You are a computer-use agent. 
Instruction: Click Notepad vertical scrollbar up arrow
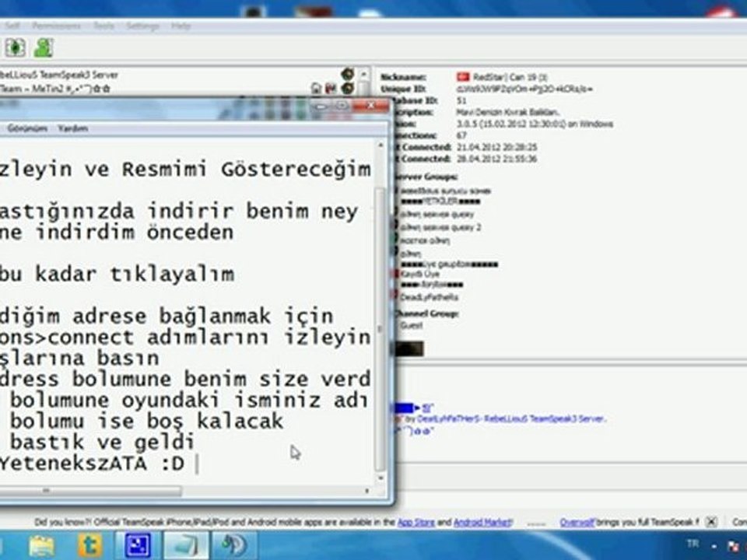pos(381,145)
